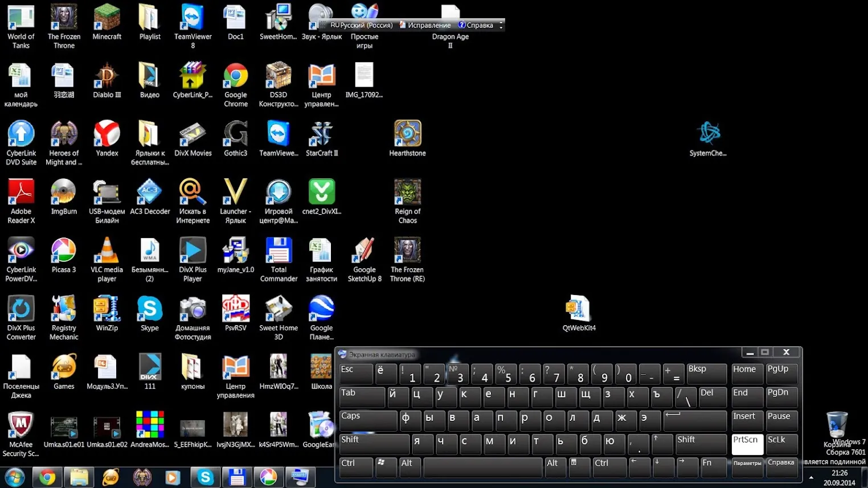Open Skype from the taskbar
868x488 pixels.
tap(205, 477)
